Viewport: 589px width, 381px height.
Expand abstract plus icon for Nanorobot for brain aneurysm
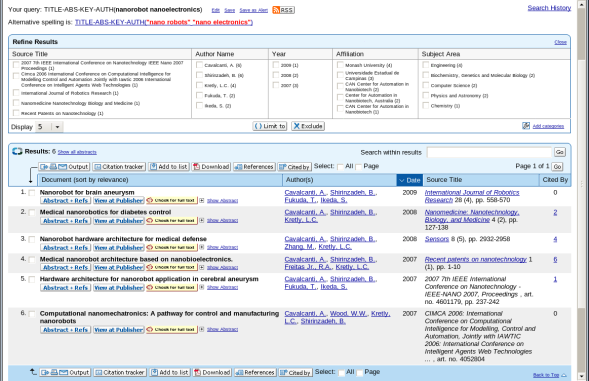pos(202,201)
